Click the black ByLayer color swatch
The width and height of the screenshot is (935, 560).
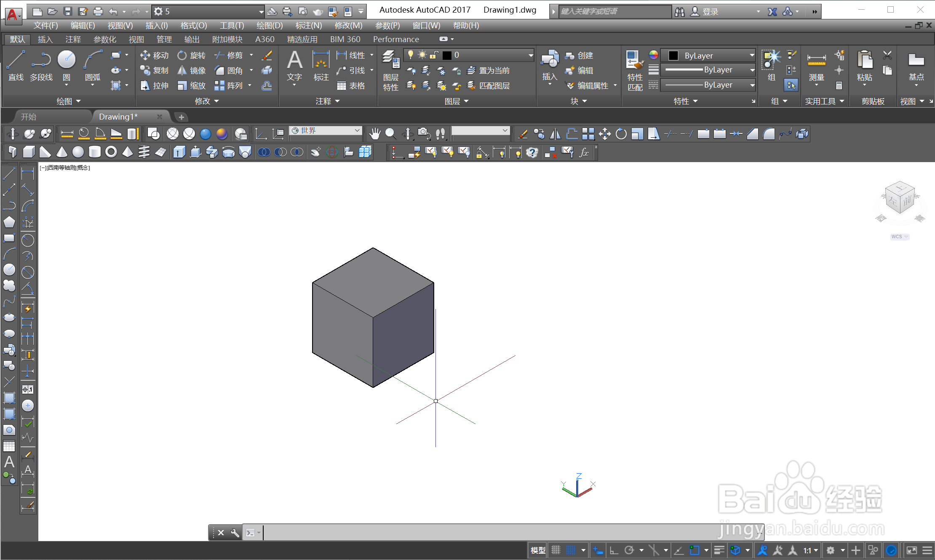[x=673, y=55]
